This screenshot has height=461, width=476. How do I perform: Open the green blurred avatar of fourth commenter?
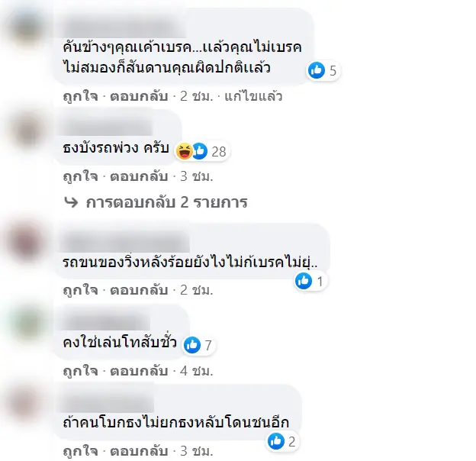click(28, 323)
